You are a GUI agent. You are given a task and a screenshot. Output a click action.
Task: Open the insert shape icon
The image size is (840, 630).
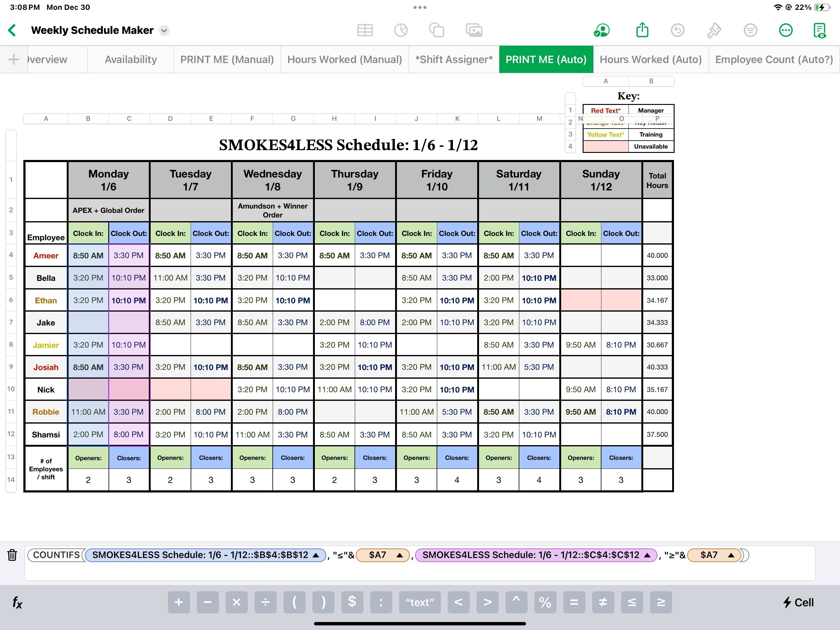click(x=436, y=30)
